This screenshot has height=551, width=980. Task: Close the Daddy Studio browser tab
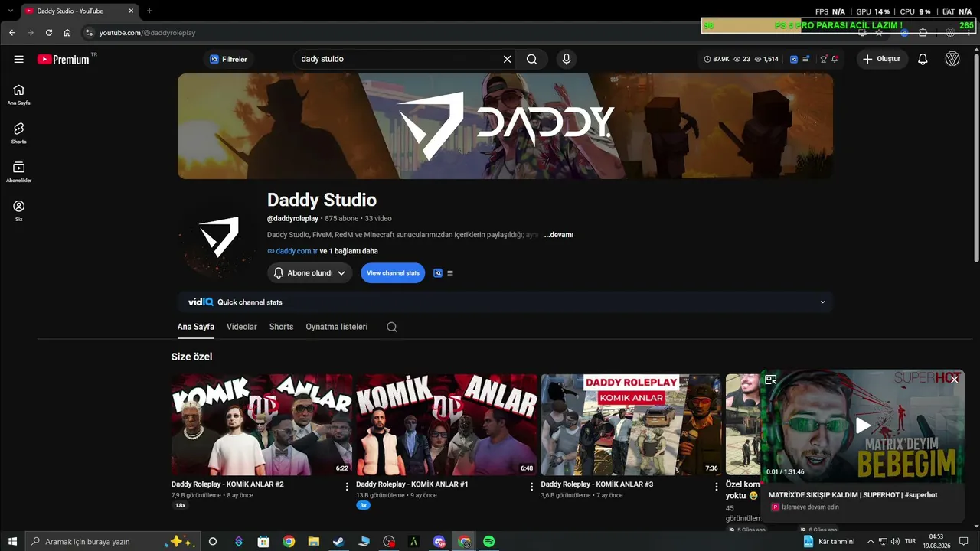(131, 11)
